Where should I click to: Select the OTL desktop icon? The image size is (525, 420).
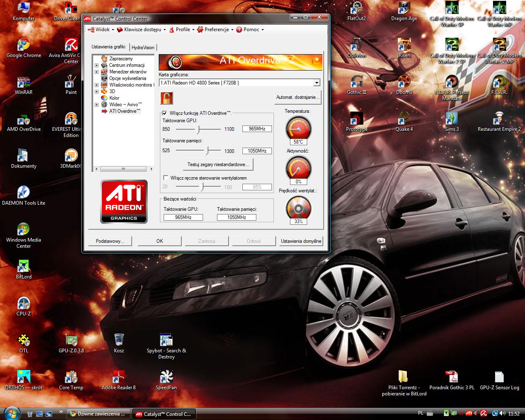[x=23, y=343]
